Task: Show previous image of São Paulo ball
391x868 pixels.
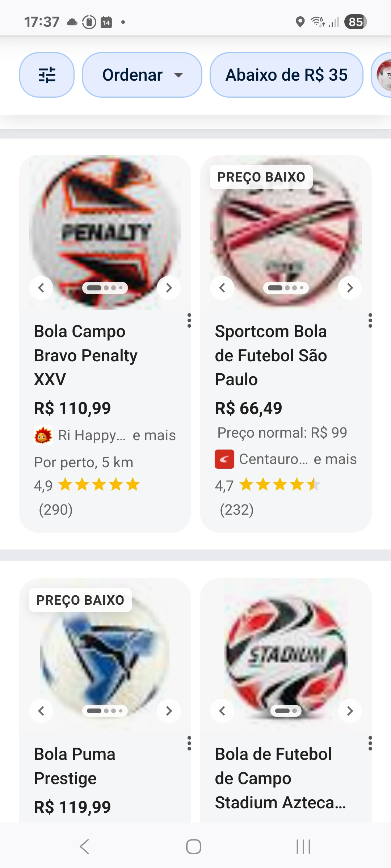Action: [222, 288]
